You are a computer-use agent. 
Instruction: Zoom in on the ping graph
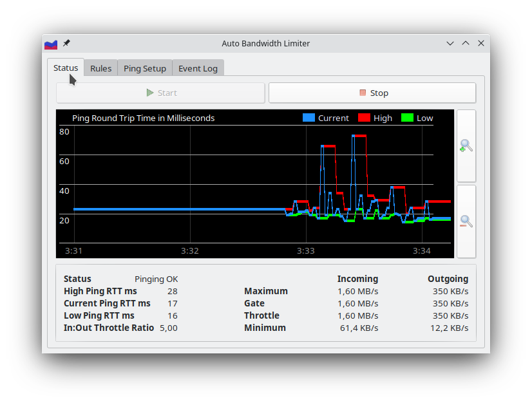point(466,146)
